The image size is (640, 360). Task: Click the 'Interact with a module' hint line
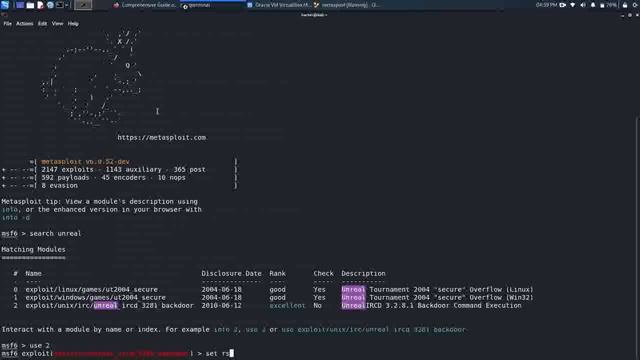pyautogui.click(x=233, y=329)
